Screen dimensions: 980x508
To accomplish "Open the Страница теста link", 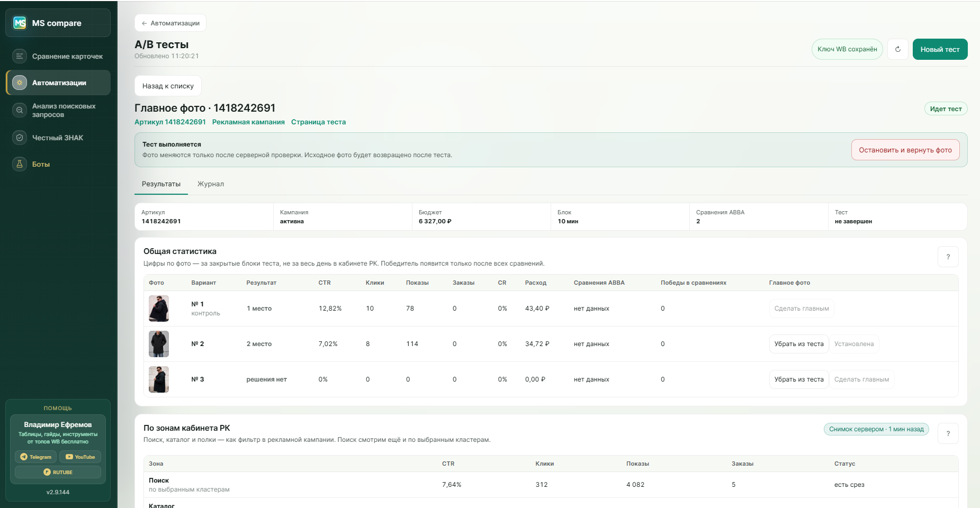I will 318,122.
